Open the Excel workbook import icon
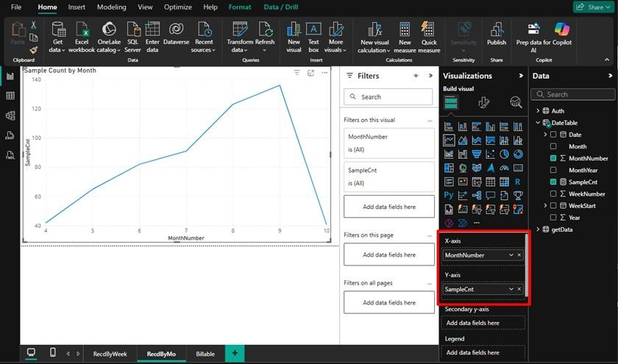The image size is (618, 364). 82,29
